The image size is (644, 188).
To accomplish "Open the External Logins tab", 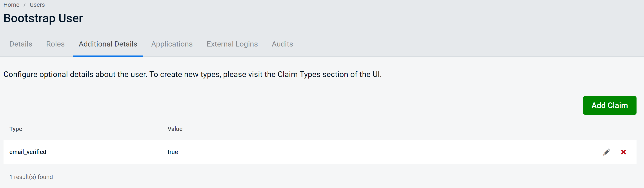I will [x=232, y=44].
